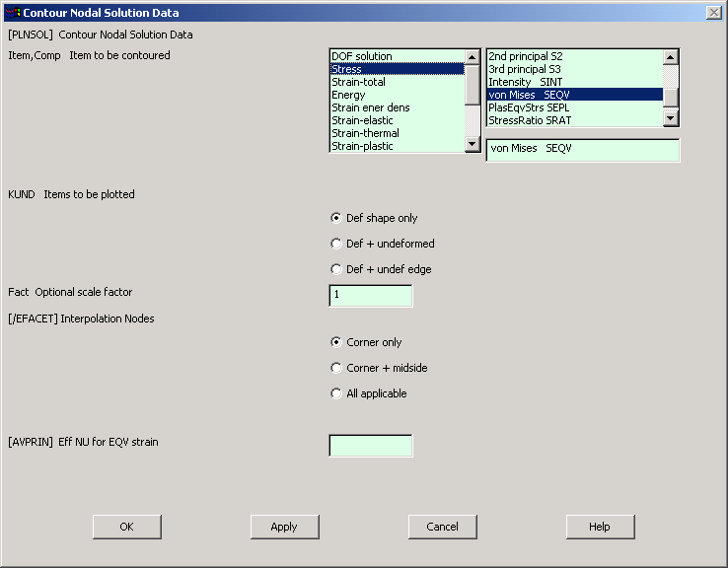Close the Contour Nodal Solution Data dialog
This screenshot has height=568, width=728.
pos(713,13)
